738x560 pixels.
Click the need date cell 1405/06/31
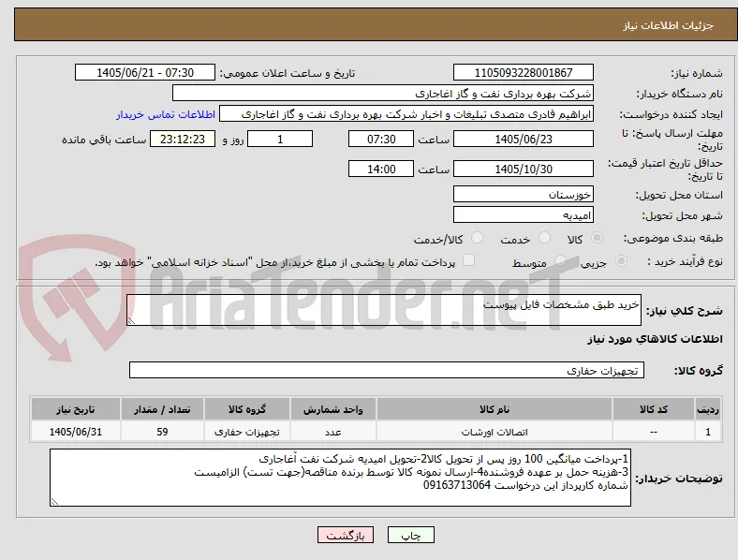(x=76, y=432)
